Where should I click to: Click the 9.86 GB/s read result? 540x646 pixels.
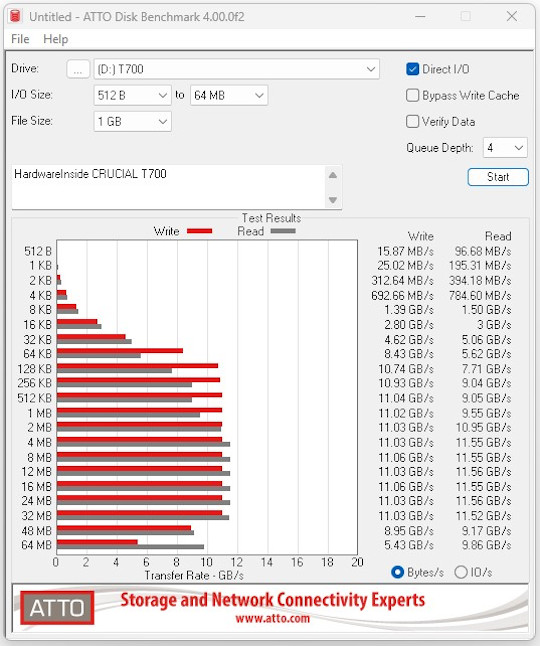coord(486,545)
